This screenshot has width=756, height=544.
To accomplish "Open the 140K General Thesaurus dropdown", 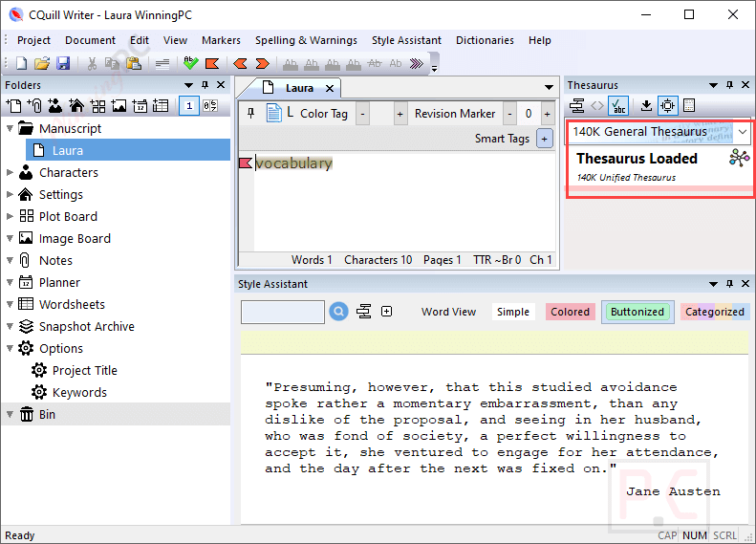I will [743, 131].
